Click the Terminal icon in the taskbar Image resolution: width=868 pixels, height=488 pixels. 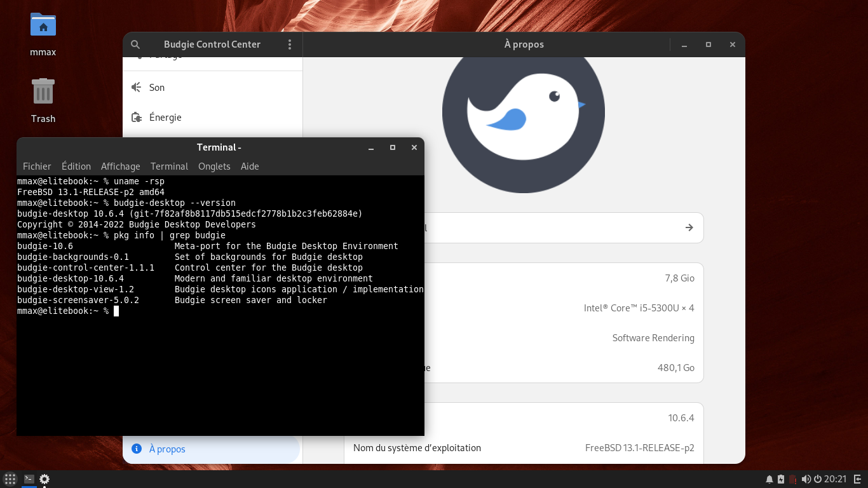point(29,479)
